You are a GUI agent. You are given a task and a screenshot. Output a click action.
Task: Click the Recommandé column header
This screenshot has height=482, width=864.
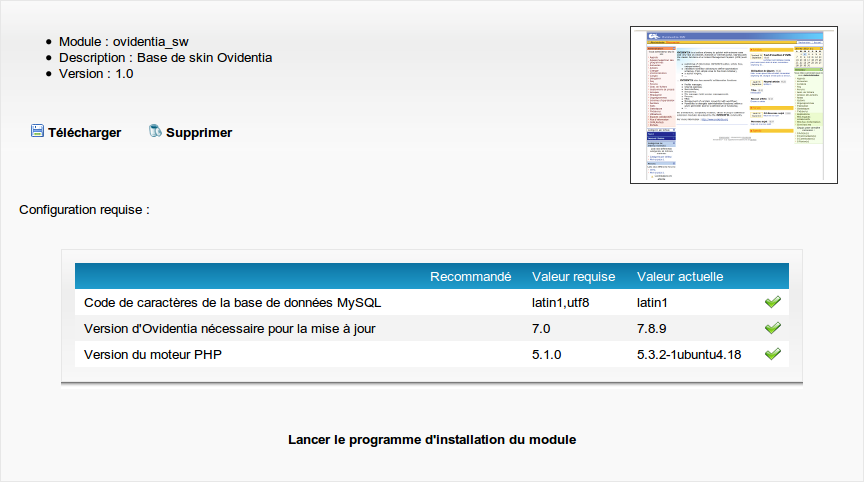click(x=470, y=276)
